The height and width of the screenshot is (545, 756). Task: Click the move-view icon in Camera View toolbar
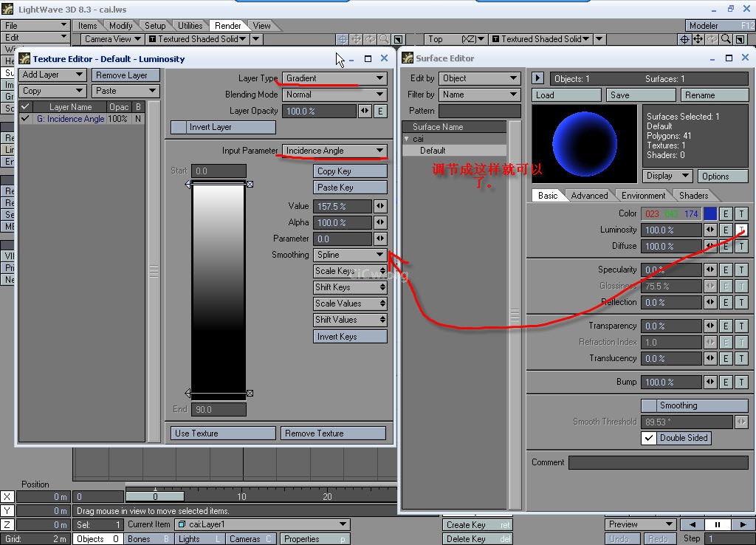pyautogui.click(x=356, y=39)
